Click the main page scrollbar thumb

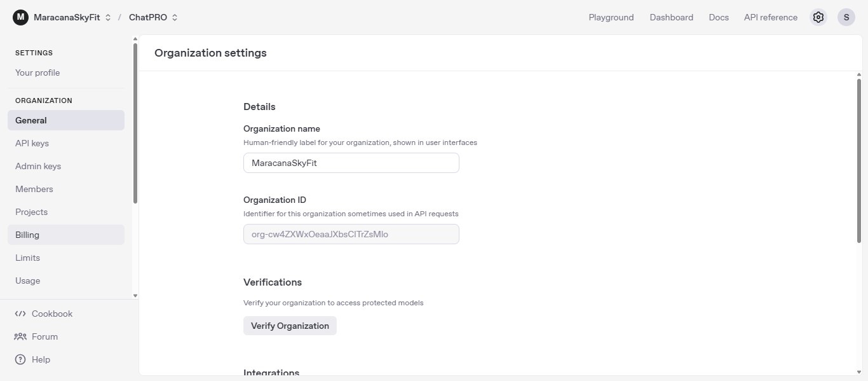(859, 160)
